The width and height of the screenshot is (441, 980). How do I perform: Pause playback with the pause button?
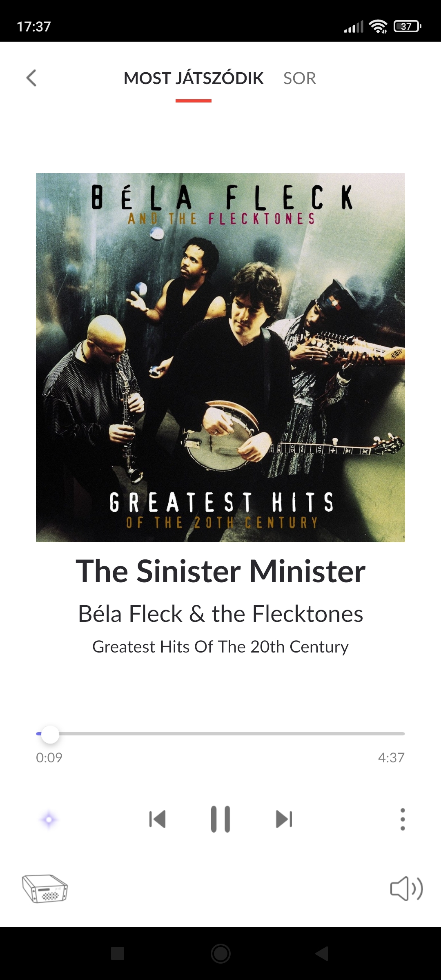point(220,819)
